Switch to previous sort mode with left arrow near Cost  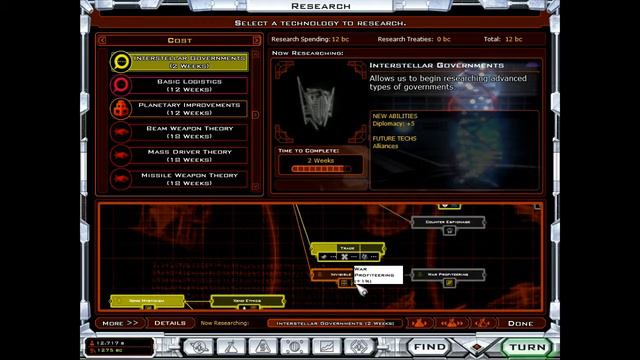[x=102, y=40]
